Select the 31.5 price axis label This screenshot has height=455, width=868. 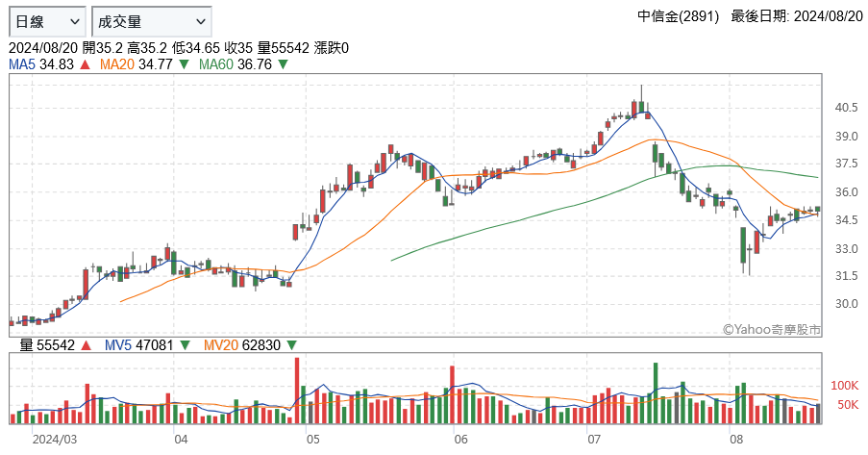click(847, 276)
